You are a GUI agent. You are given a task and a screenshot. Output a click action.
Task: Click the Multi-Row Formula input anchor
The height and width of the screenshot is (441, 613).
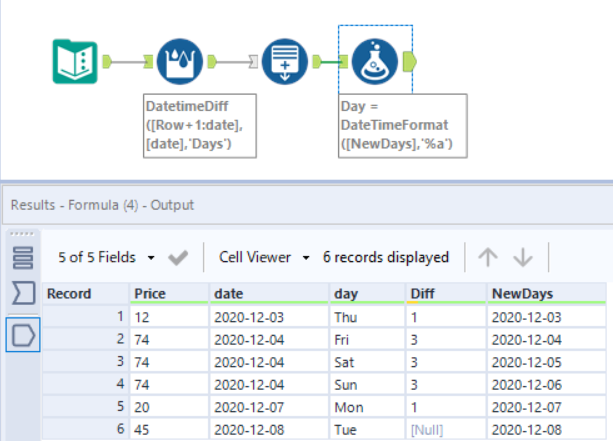click(x=148, y=61)
